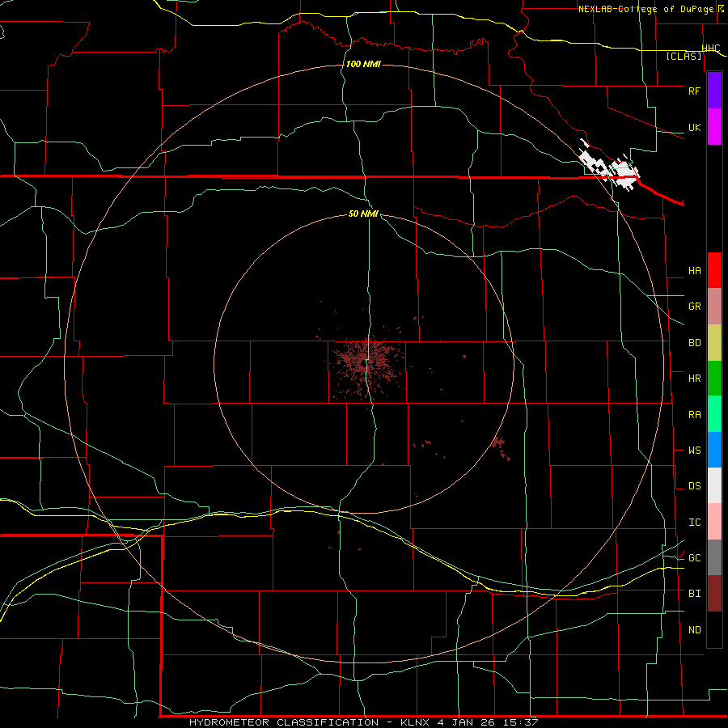Click the GR salmon legend swatch
The height and width of the screenshot is (728, 728).
(714, 307)
